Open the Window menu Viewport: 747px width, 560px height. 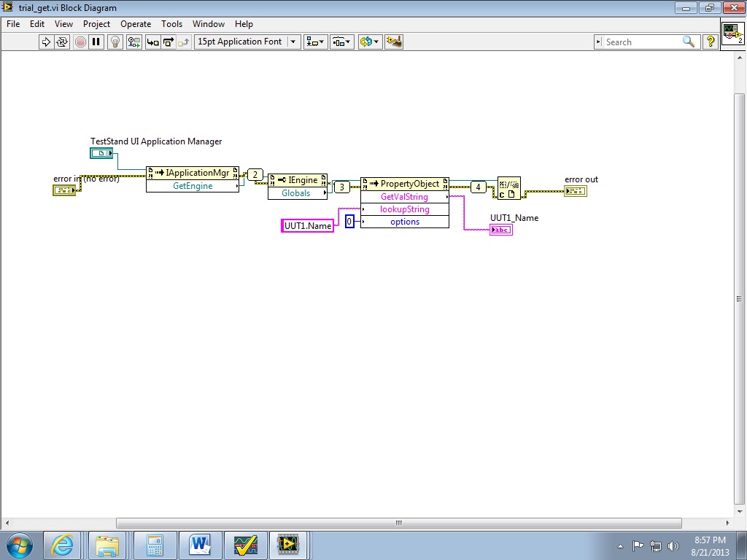click(208, 24)
